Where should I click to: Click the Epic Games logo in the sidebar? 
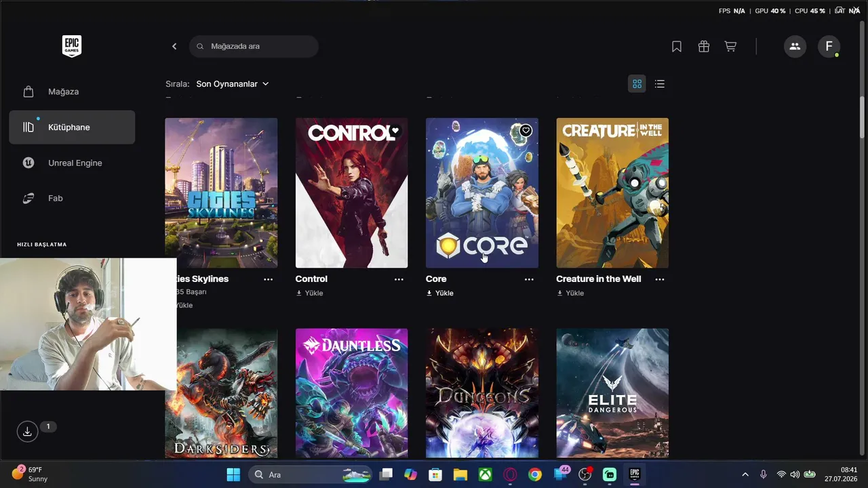pos(72,46)
